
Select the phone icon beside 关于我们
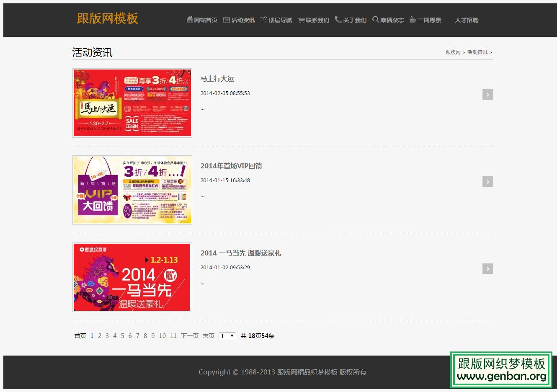tap(337, 20)
